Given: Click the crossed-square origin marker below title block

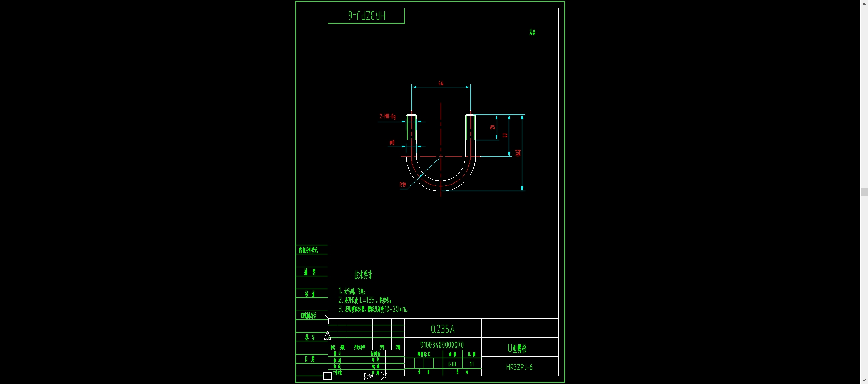Looking at the screenshot, I should (328, 376).
